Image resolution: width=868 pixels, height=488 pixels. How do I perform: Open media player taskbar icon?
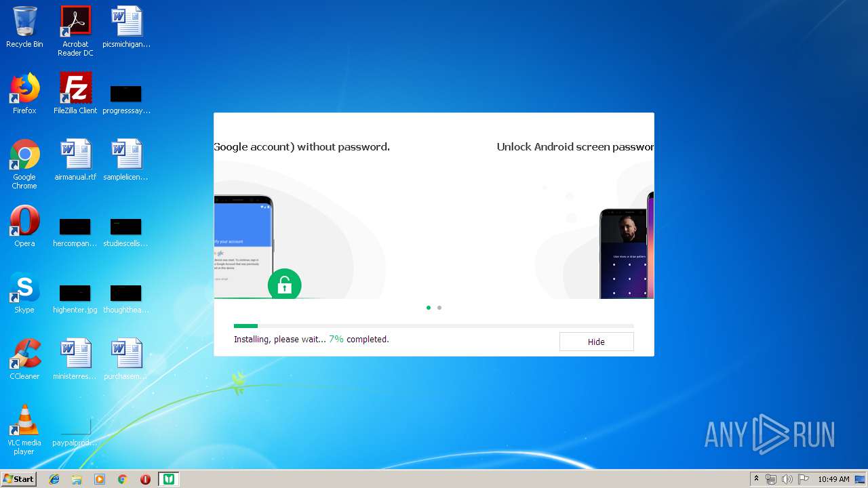[x=100, y=479]
